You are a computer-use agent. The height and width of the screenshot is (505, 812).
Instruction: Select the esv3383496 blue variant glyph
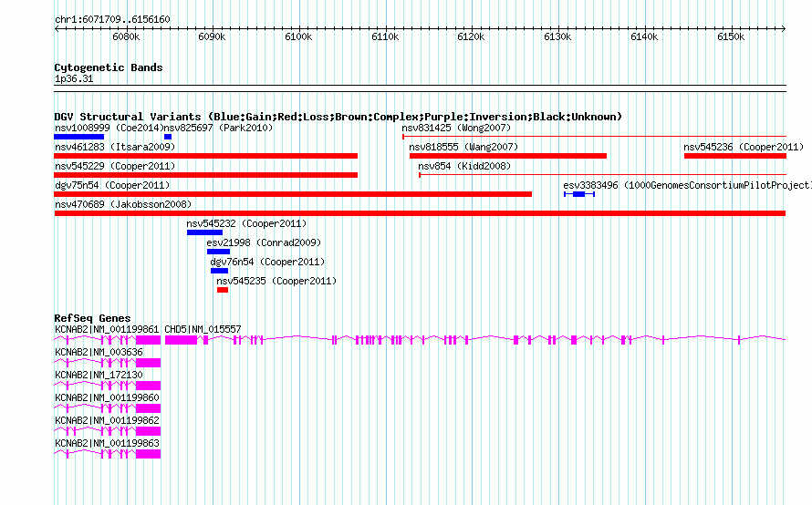coord(579,194)
